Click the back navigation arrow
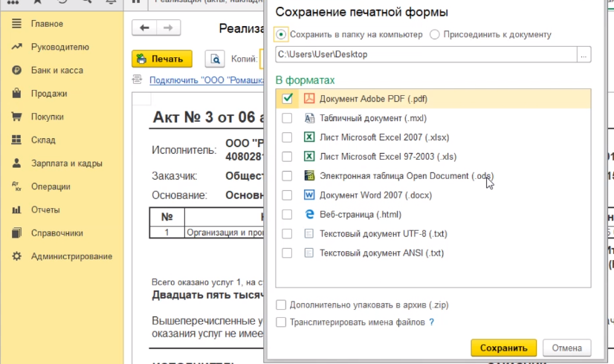Image resolution: width=614 pixels, height=364 pixels. pos(143,28)
